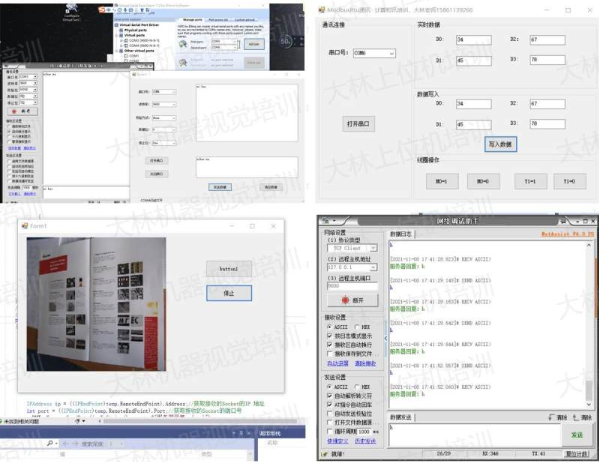Click the 发送 button in 网络调试助手
This screenshot has width=599, height=462.
click(577, 434)
